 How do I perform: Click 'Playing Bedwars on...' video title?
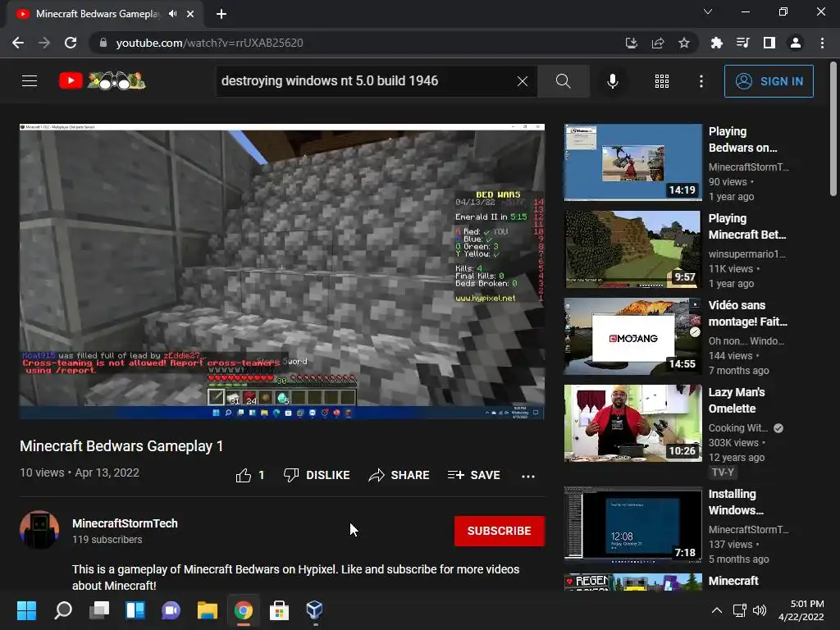click(x=742, y=139)
